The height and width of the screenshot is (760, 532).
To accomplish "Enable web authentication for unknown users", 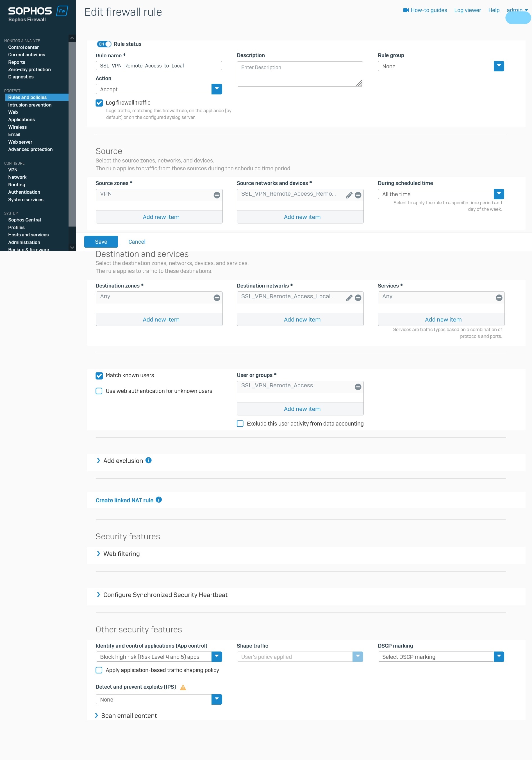I will click(99, 391).
